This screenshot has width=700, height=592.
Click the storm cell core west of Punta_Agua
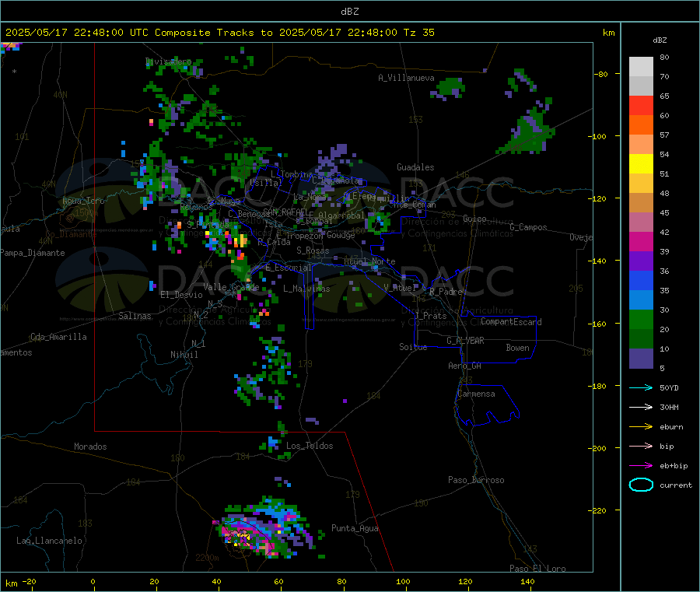[x=239, y=535]
